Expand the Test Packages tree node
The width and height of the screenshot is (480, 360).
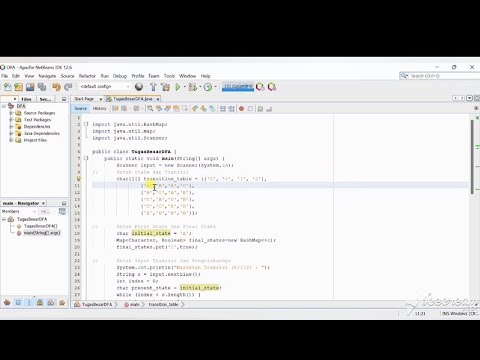[11, 120]
